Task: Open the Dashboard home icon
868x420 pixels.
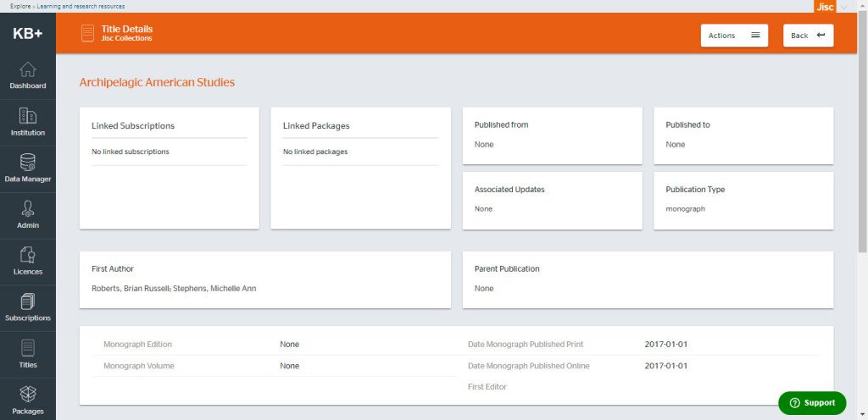Action: pos(28,69)
